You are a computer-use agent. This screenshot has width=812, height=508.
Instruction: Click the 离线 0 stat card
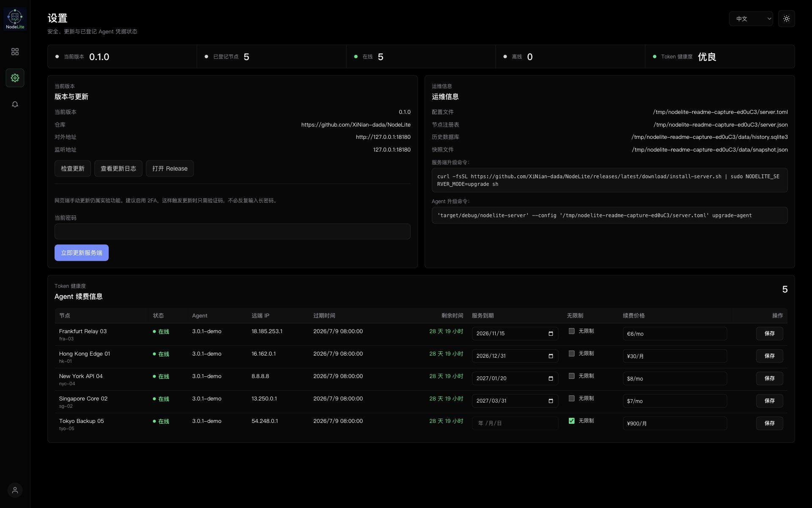point(570,57)
